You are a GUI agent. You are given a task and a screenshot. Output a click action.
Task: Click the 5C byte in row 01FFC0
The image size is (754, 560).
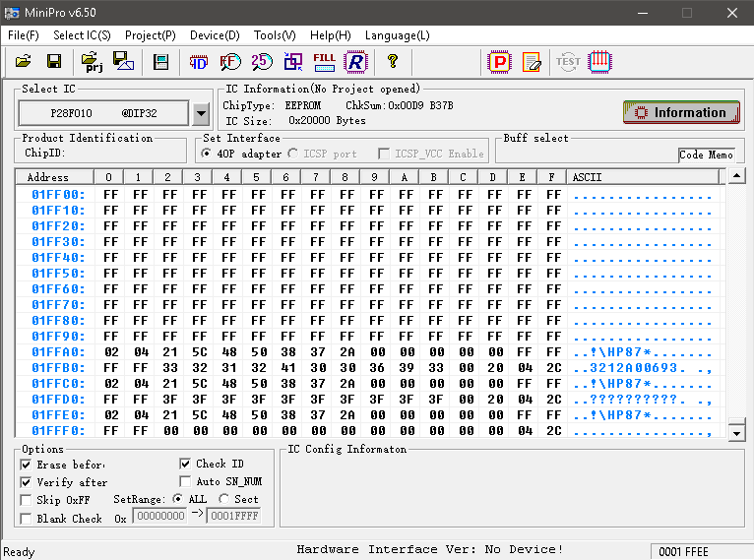point(200,384)
